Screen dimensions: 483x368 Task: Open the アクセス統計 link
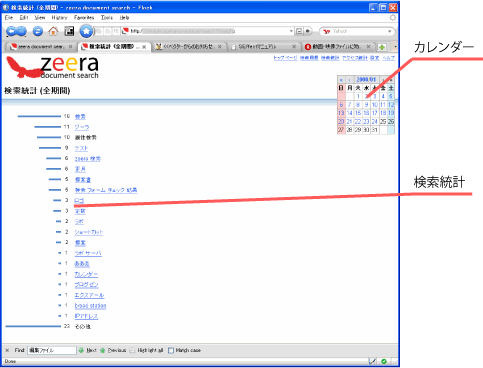click(355, 58)
